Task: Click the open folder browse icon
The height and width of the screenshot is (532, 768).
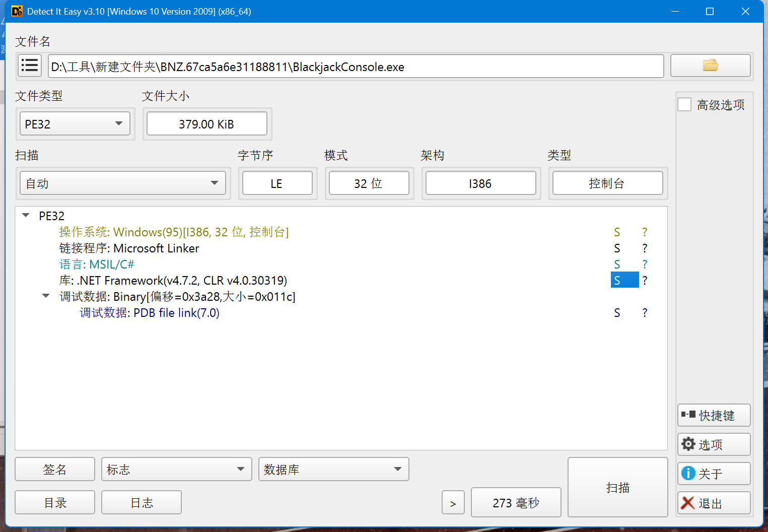Action: (x=710, y=65)
